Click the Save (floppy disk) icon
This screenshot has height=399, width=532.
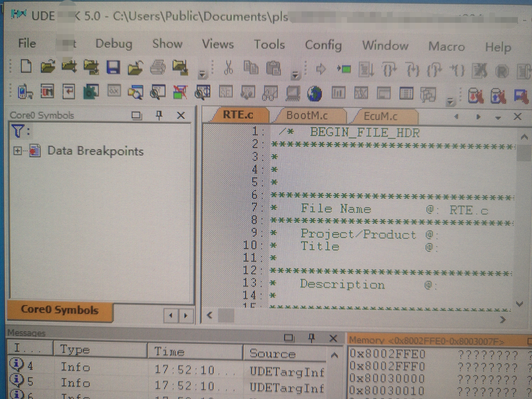coord(113,67)
